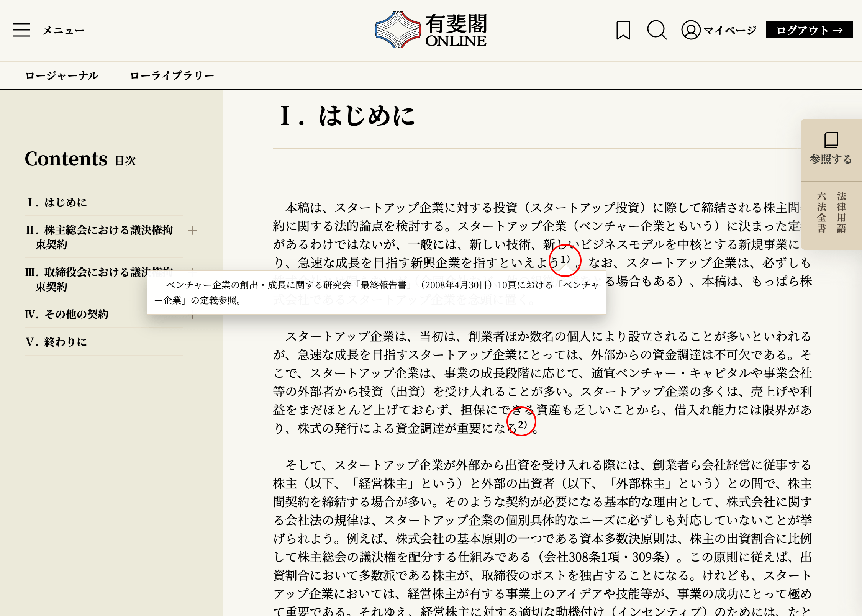Click the bookmark icon in header
Image resolution: width=862 pixels, height=616 pixels.
click(623, 30)
